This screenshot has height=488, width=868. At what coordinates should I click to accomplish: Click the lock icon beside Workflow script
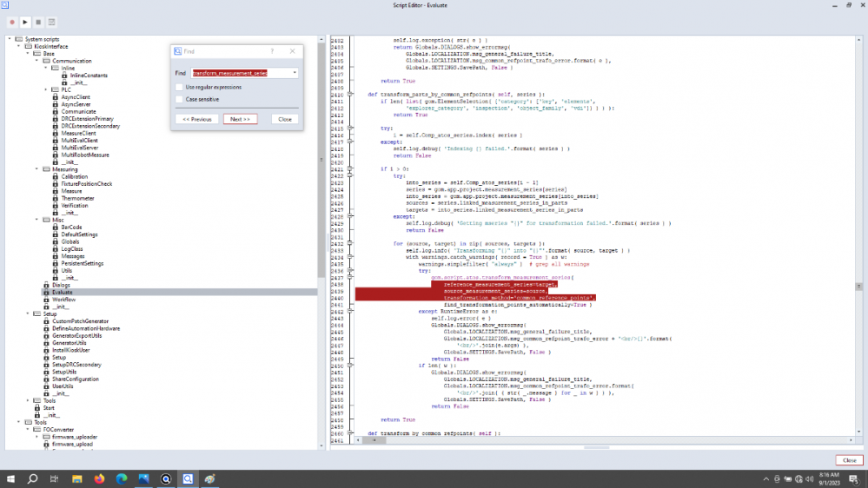coord(44,300)
